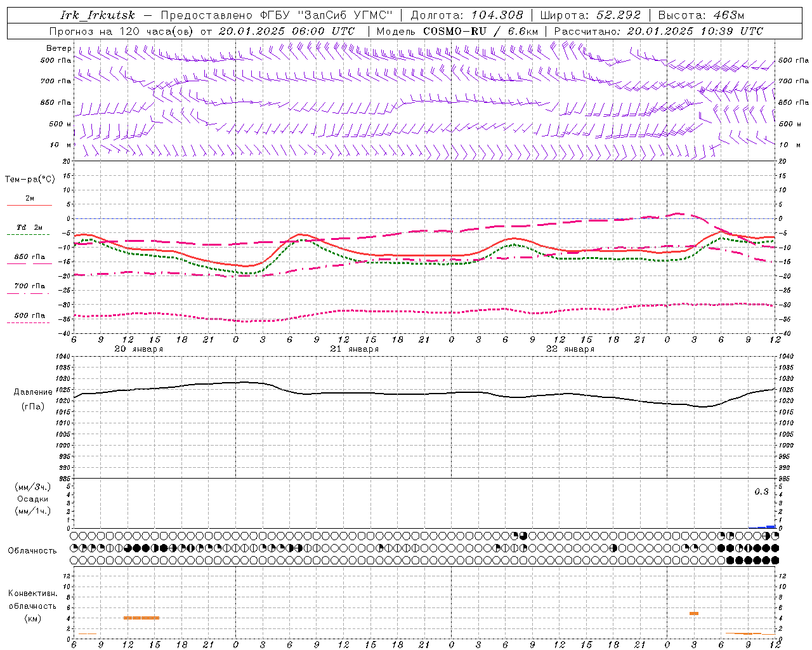Click the '(гПа)' unit label under Давление
812x650 pixels.
[x=33, y=407]
